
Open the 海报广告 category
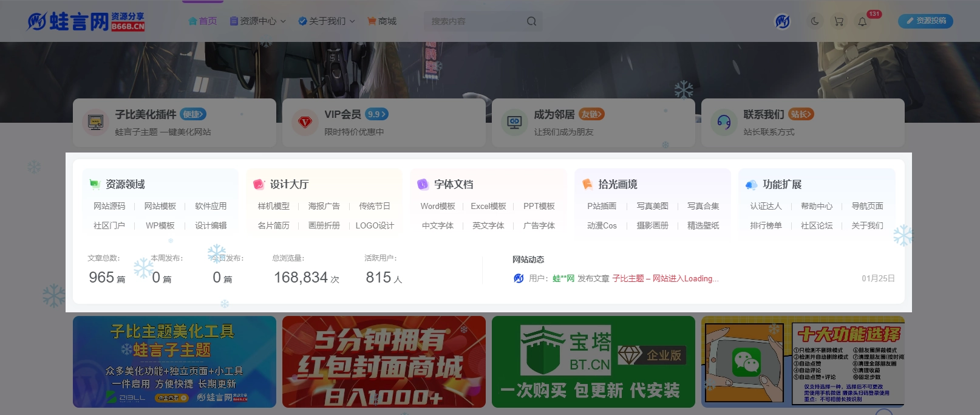tap(324, 206)
